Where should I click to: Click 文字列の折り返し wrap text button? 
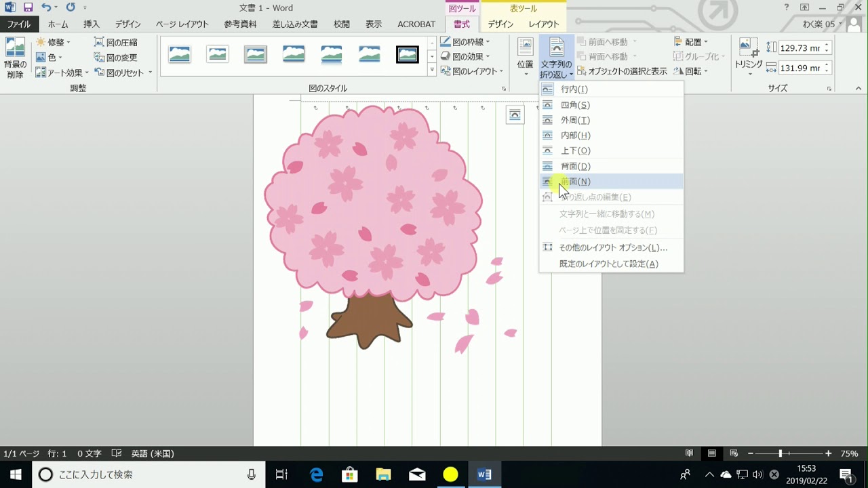pyautogui.click(x=557, y=58)
